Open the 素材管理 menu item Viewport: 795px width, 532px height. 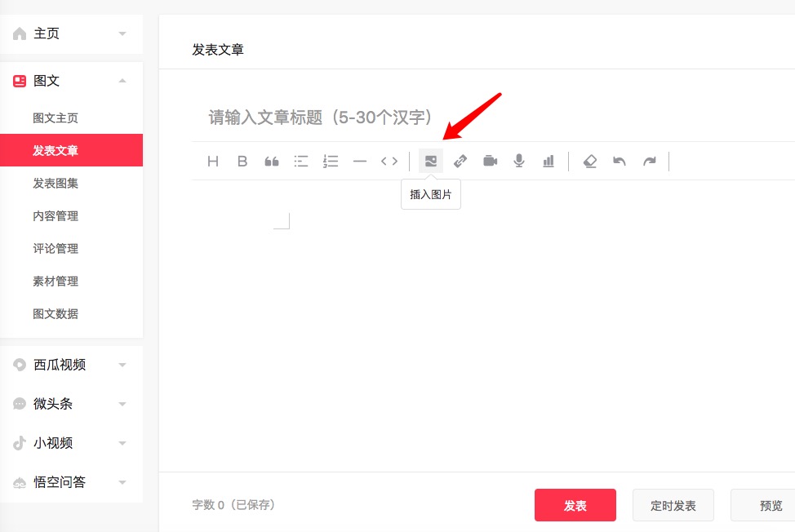point(55,281)
